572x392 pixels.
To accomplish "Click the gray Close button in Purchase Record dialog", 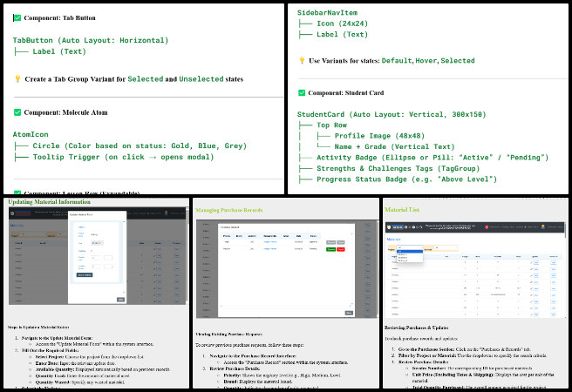I will click(x=349, y=313).
